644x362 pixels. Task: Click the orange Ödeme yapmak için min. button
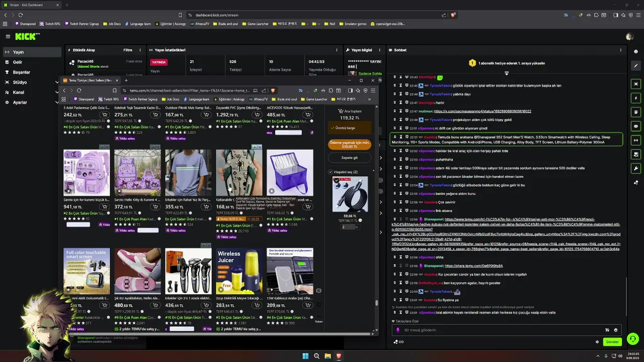(350, 145)
